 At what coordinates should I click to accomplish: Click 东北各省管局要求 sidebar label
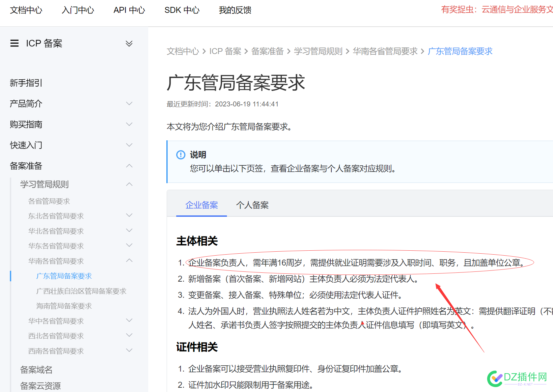(56, 216)
